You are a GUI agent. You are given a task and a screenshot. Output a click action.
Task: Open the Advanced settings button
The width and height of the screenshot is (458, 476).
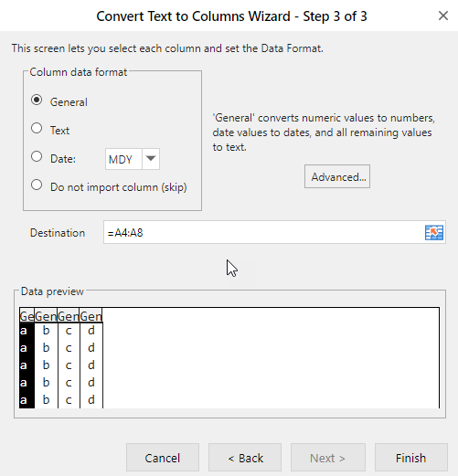337,176
